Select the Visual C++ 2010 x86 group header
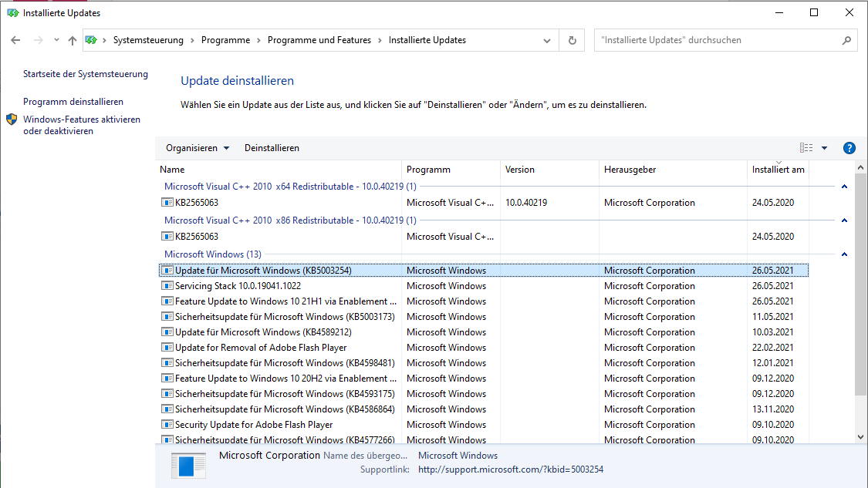This screenshot has width=868, height=488. 290,220
